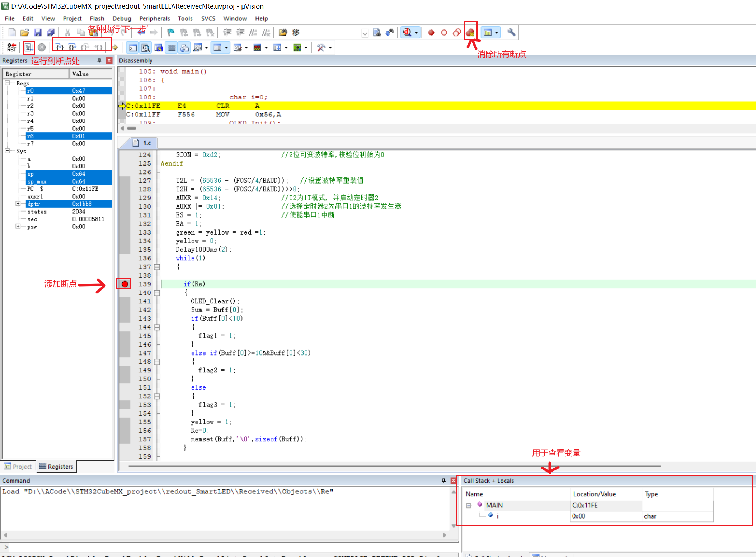Open the Start/Stop Debug Session dropdown arrow

(416, 33)
